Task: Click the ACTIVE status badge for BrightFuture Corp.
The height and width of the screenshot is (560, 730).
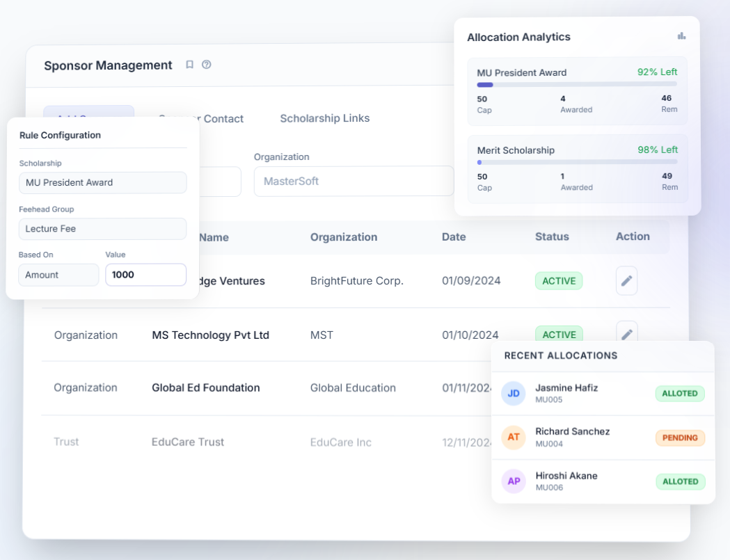Action: (559, 281)
